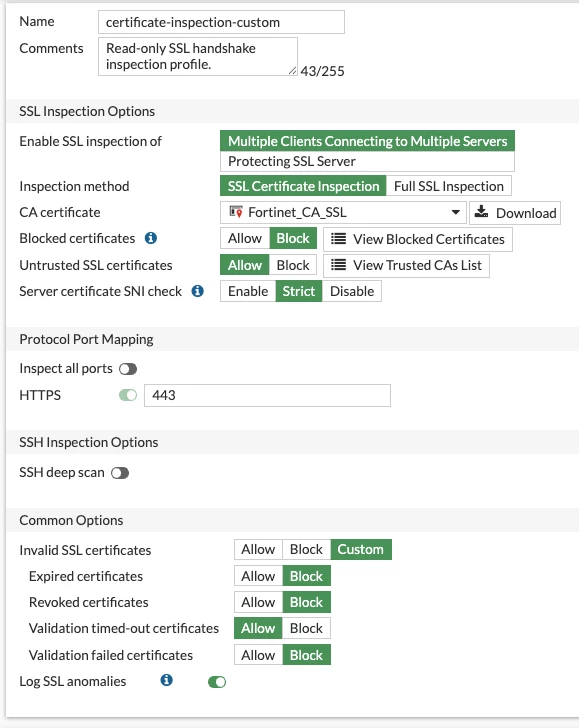Download the CA certificate
Image resolution: width=579 pixels, height=728 pixels.
coord(515,213)
